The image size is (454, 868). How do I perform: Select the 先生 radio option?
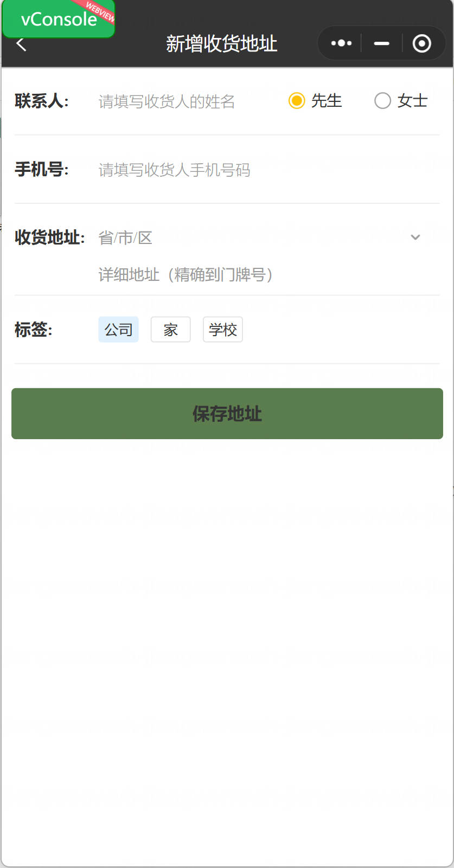click(x=315, y=101)
